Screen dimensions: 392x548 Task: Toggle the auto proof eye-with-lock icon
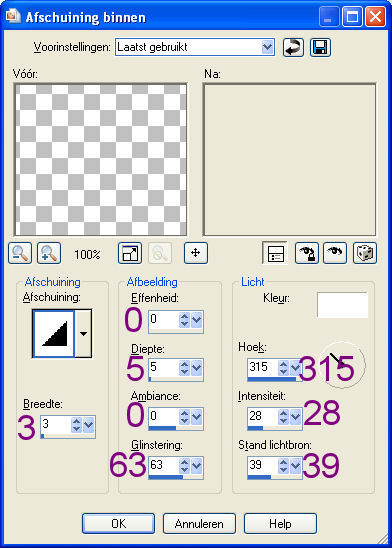(x=307, y=253)
